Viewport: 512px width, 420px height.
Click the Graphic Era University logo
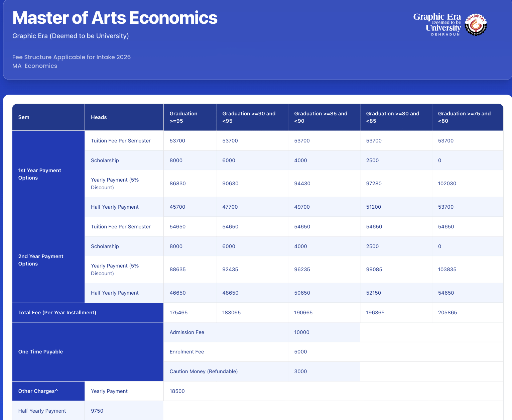point(437,24)
